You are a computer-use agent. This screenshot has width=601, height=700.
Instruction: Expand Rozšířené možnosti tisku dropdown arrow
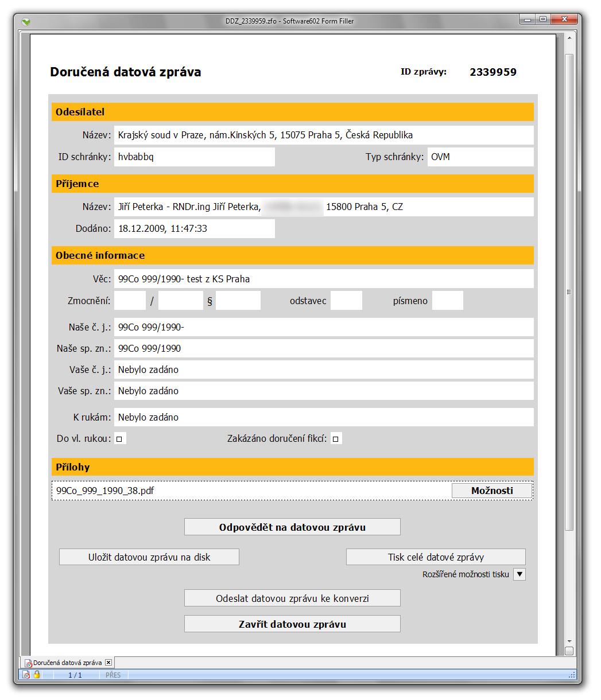tap(519, 574)
